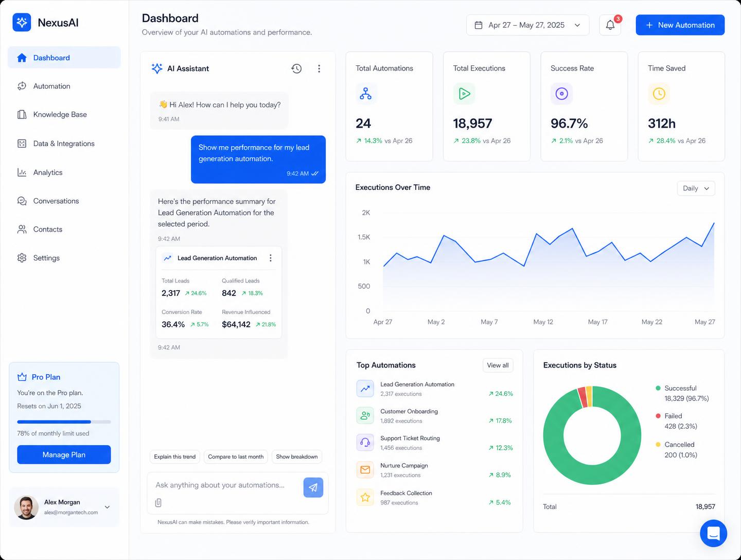Click the Total Automations network icon
Screen dimensions: 741x560
(x=366, y=94)
